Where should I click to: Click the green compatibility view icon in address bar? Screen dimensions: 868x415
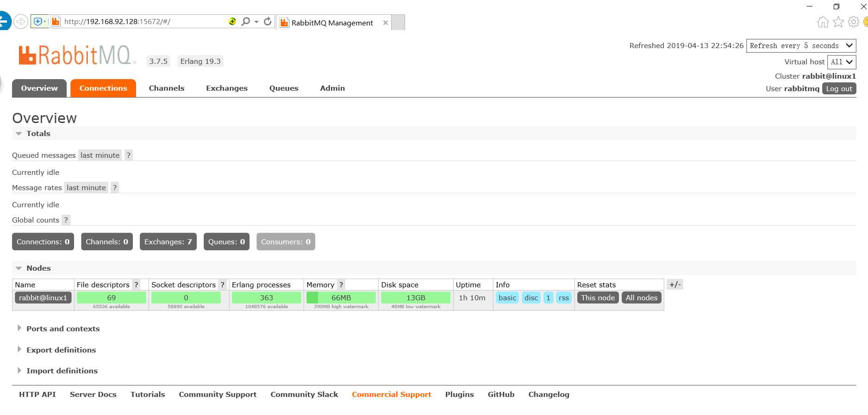point(232,21)
